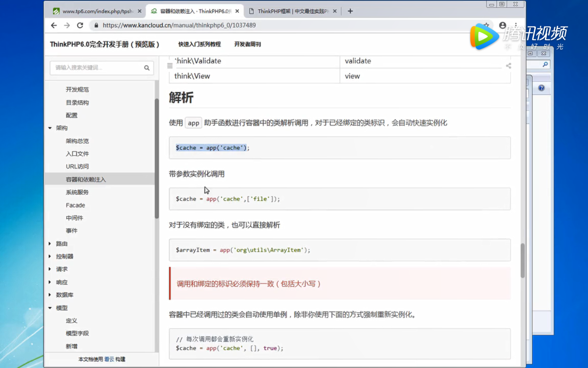Expand the 路由 section
This screenshot has width=588, height=368.
(x=50, y=244)
